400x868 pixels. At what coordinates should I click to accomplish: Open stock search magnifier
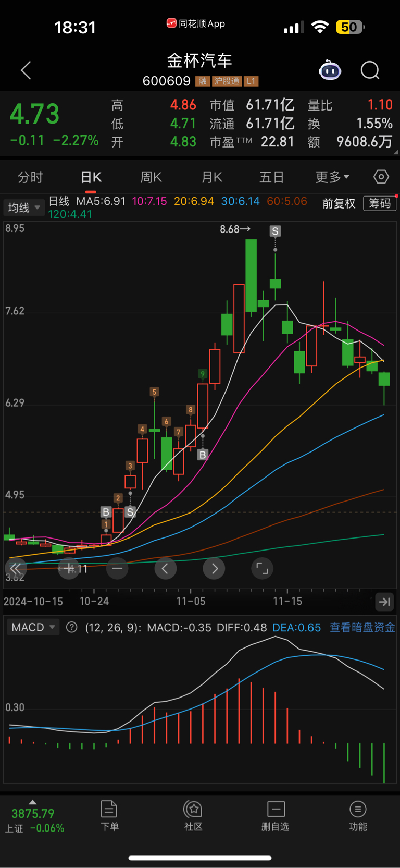pos(370,70)
